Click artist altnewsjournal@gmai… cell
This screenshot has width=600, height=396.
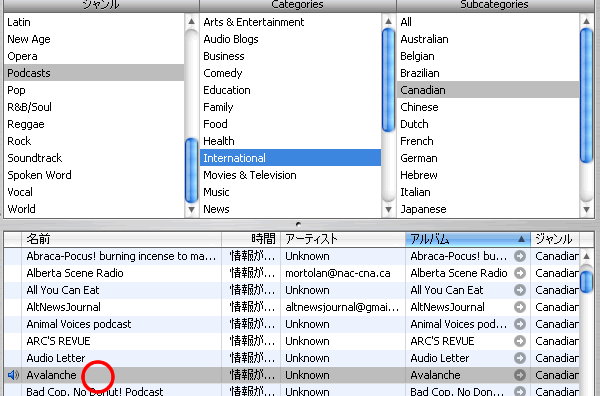click(x=342, y=307)
